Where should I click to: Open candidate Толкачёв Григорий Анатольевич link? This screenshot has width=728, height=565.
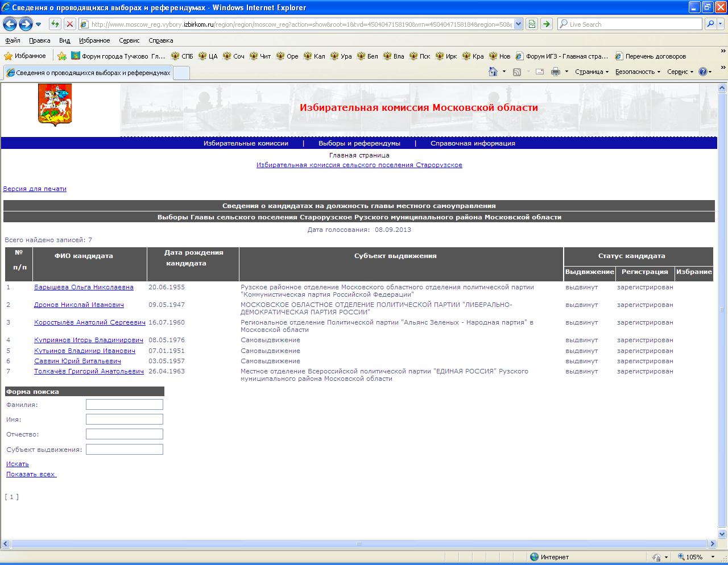[89, 371]
